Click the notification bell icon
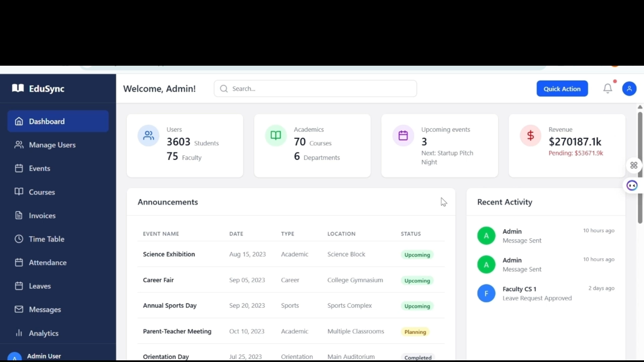Viewport: 644px width, 362px height. tap(607, 88)
